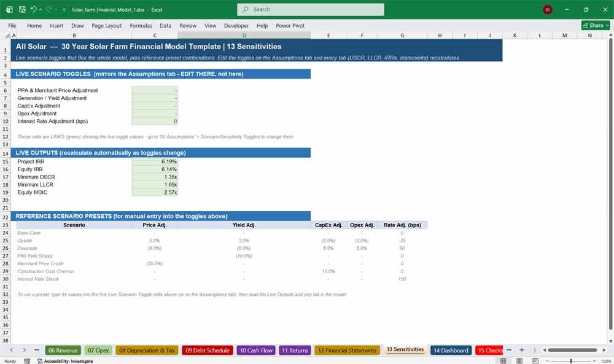The image size is (614, 364).
Task: Open the 09 Debt Schedule sheet tab
Action: 207,350
